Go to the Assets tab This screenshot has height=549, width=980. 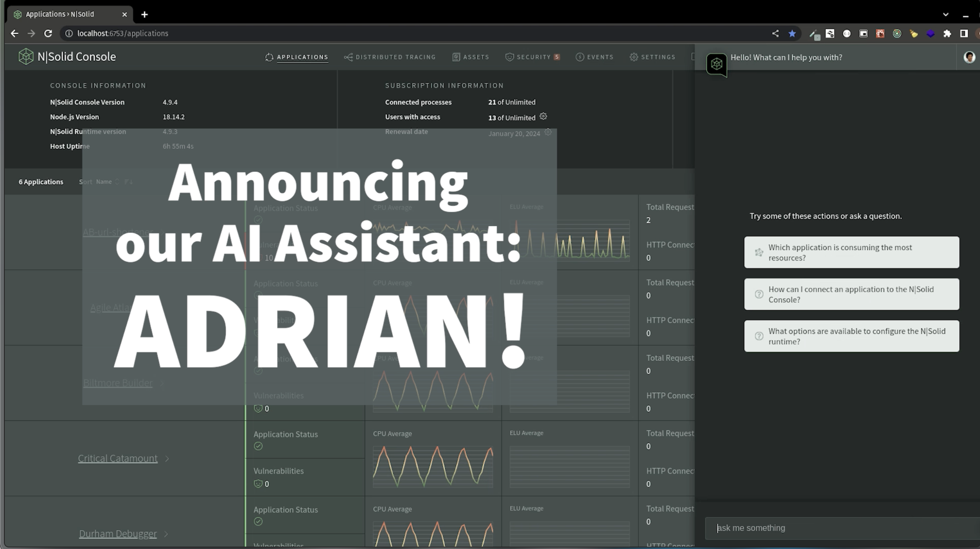coord(471,57)
